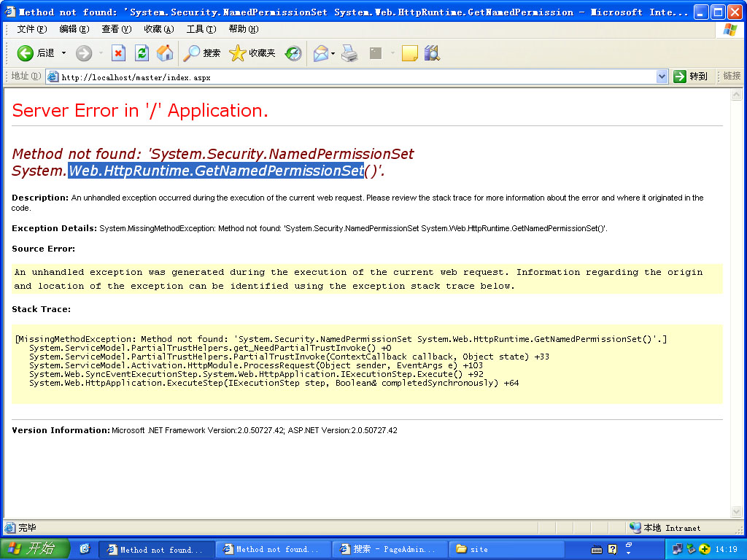Screen dimensions: 747x560
Task: Click the vertical scrollbar down arrow
Action: (737, 512)
